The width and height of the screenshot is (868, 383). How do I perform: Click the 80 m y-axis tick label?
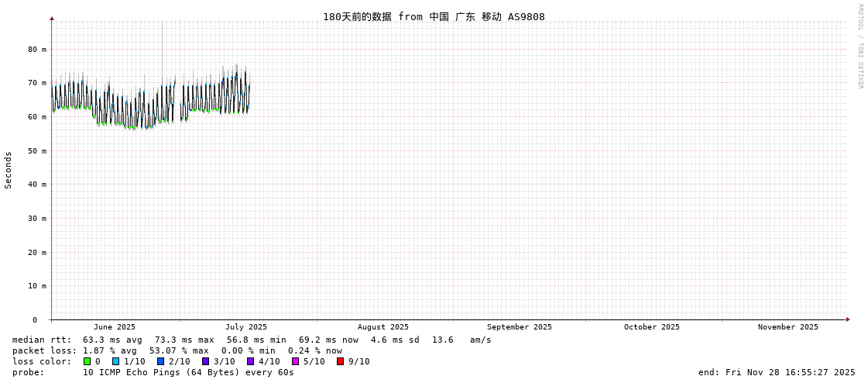coord(37,49)
